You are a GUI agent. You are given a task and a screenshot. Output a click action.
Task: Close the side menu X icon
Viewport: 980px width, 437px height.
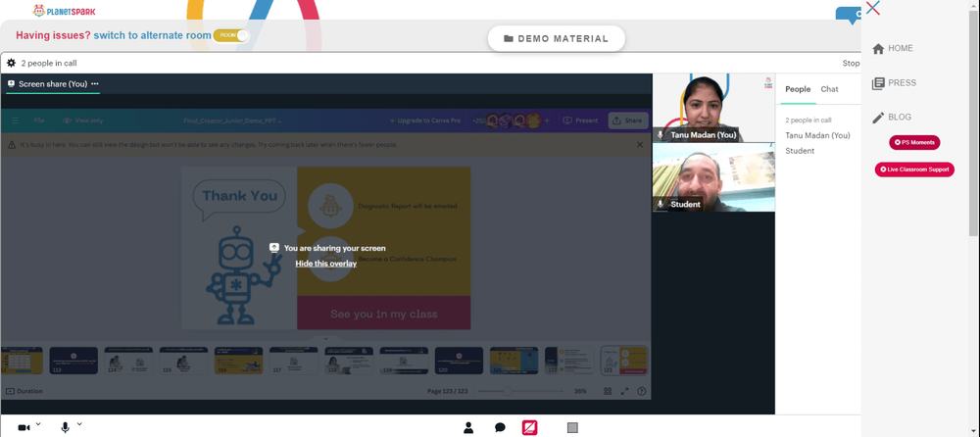coord(873,8)
